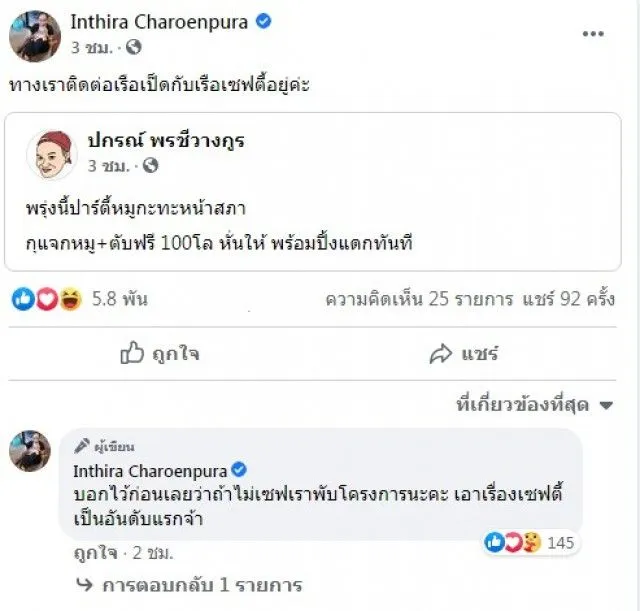This screenshot has width=640, height=611.
Task: Click the commenter avatar beside the comment bubble
Action: (x=30, y=451)
